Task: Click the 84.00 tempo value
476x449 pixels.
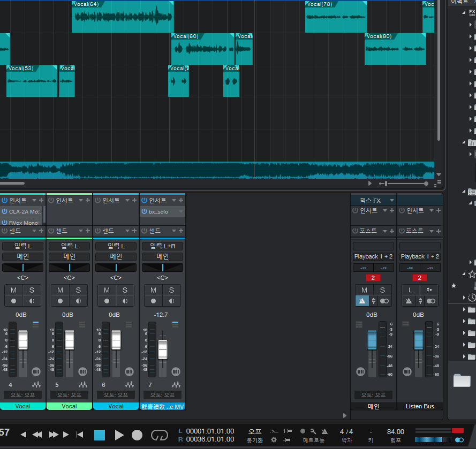Action: [396, 431]
